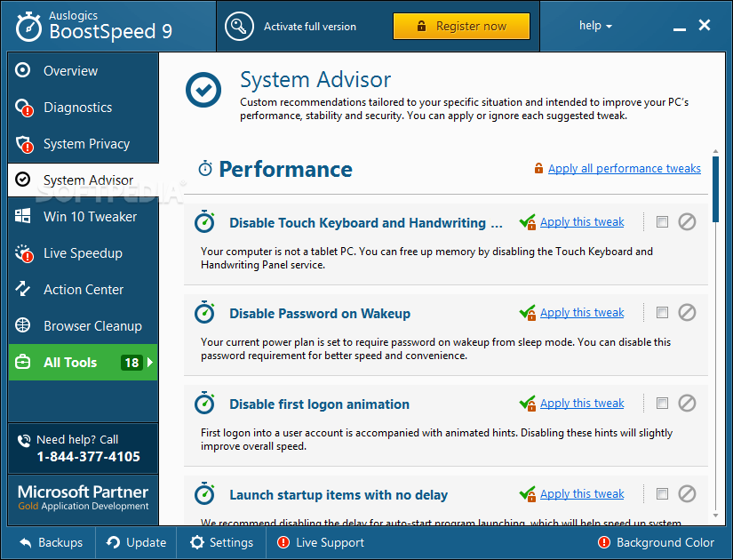
Task: Click the stopwatch icon next to Performance heading
Action: click(x=205, y=168)
